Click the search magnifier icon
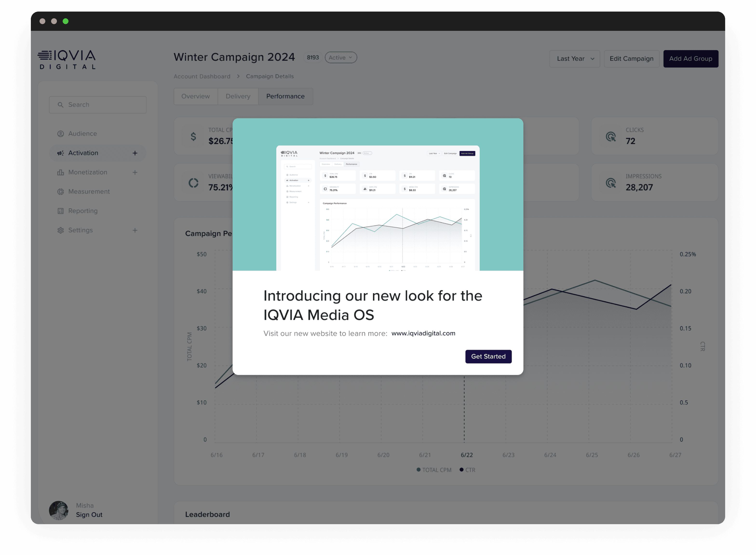 click(x=60, y=105)
